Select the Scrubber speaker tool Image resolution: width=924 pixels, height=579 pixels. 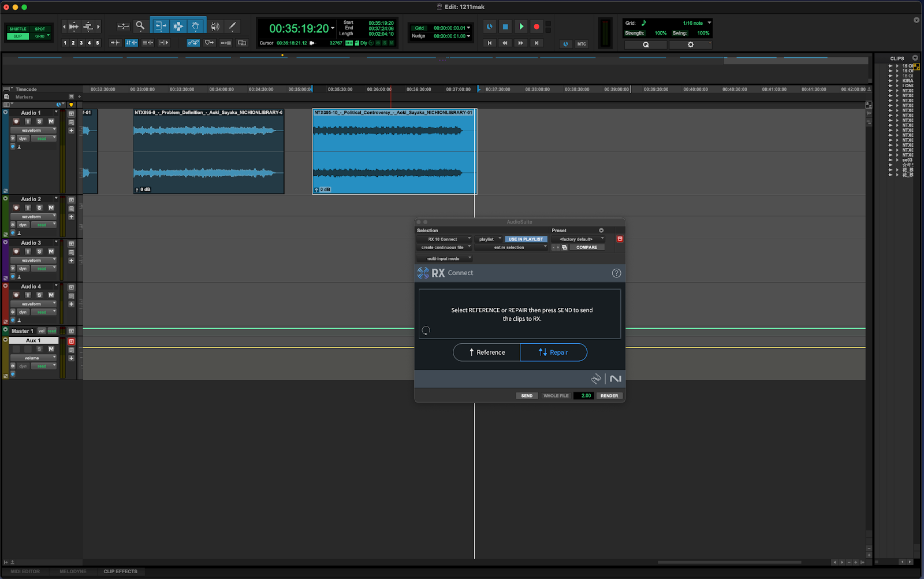(x=215, y=26)
